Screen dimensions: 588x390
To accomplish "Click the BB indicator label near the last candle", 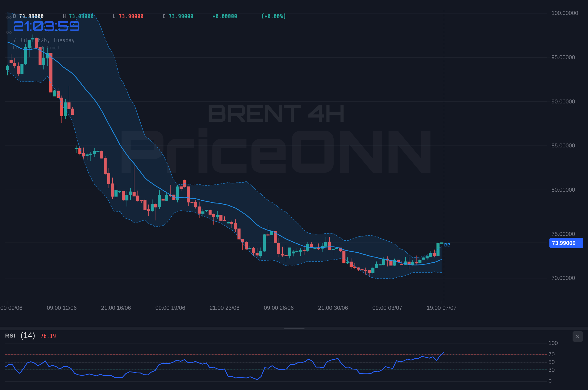I will click(x=447, y=245).
